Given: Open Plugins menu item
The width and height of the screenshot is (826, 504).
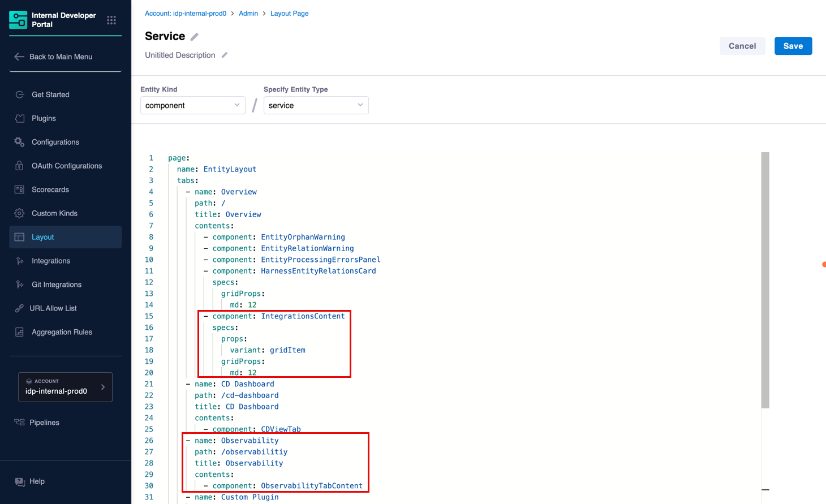Looking at the screenshot, I should coord(66,118).
